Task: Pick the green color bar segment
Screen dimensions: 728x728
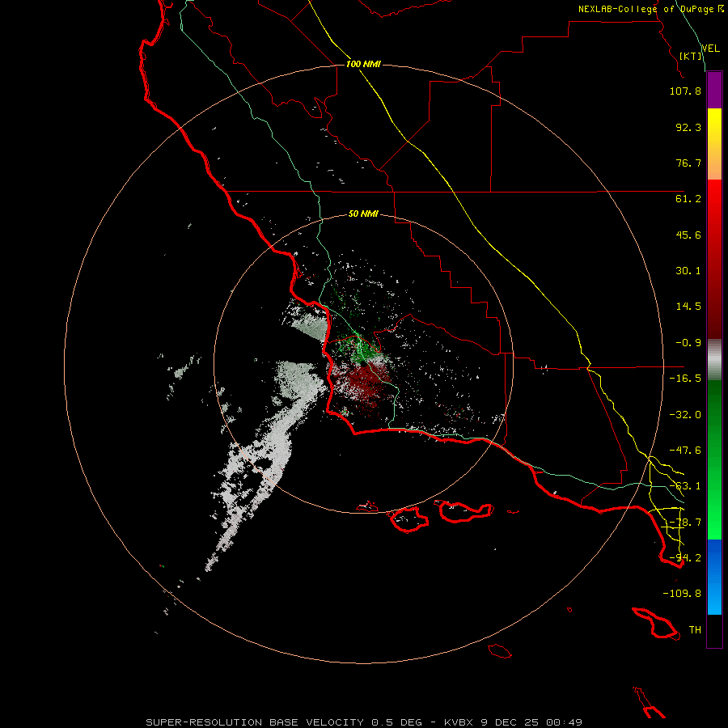Action: (x=714, y=459)
